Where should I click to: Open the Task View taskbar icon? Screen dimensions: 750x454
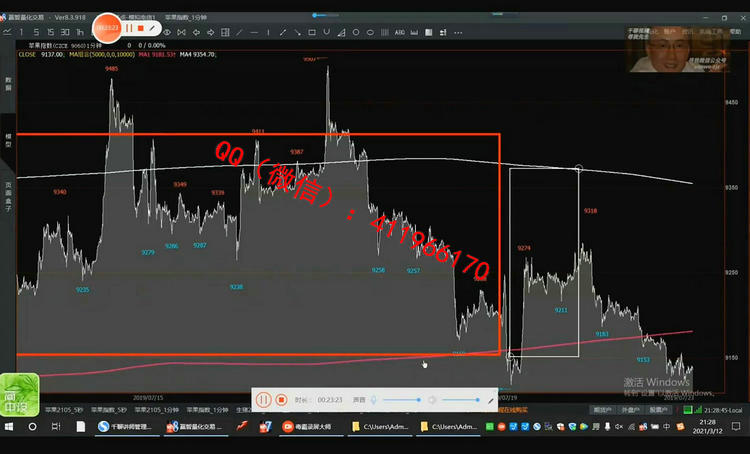coord(56,426)
